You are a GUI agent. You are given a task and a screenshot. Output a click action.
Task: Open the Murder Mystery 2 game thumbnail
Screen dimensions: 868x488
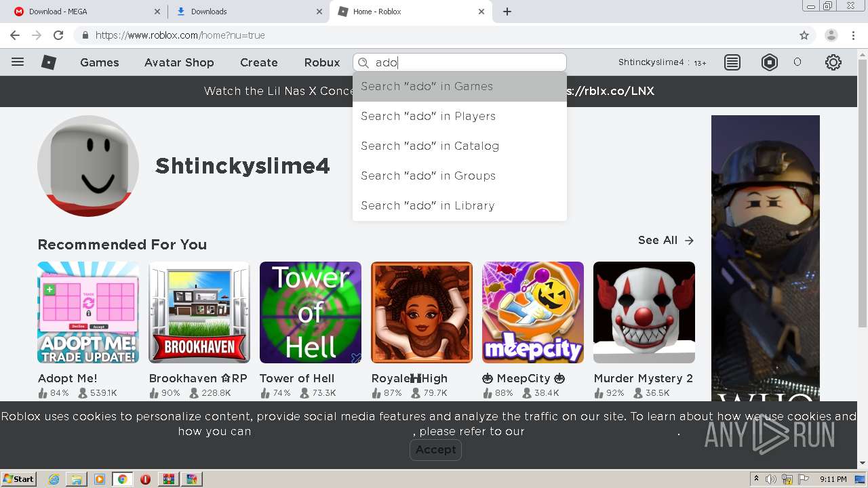click(644, 312)
